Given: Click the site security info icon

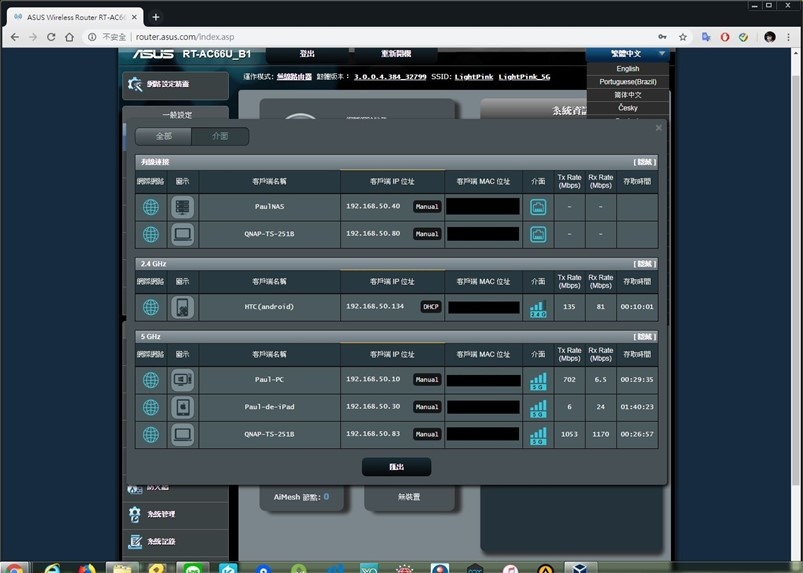Looking at the screenshot, I should pyautogui.click(x=92, y=37).
